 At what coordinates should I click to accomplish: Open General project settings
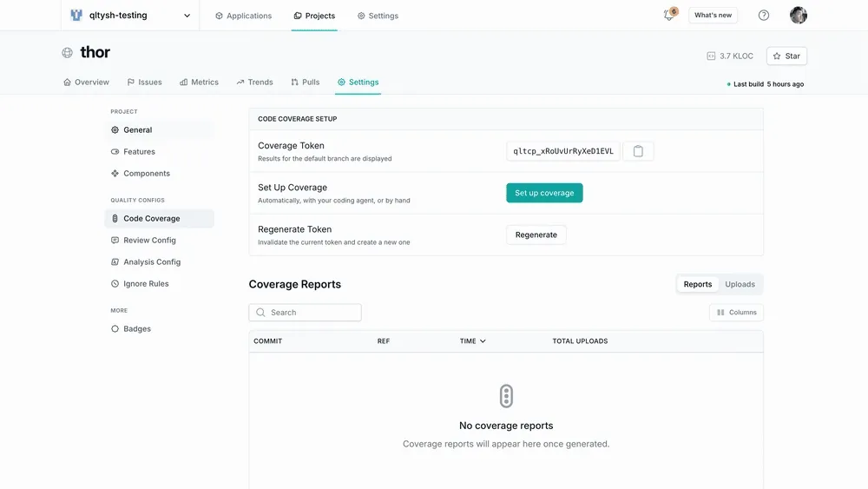coord(160,129)
